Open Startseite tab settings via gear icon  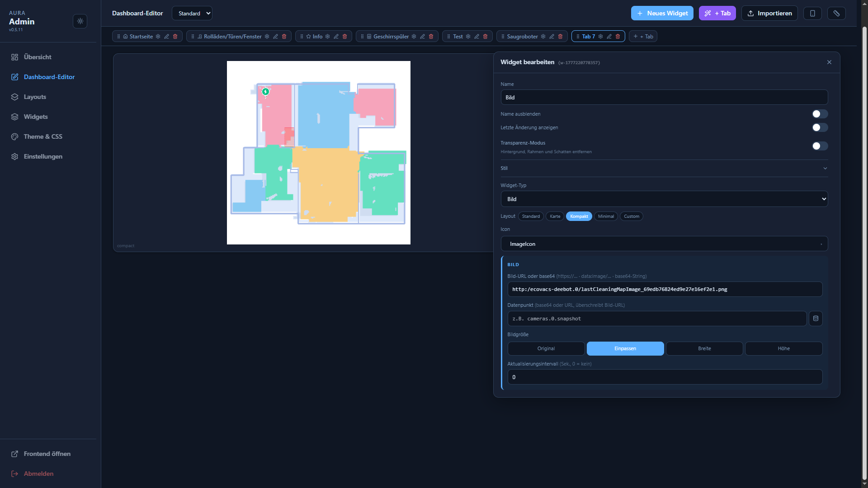point(158,36)
